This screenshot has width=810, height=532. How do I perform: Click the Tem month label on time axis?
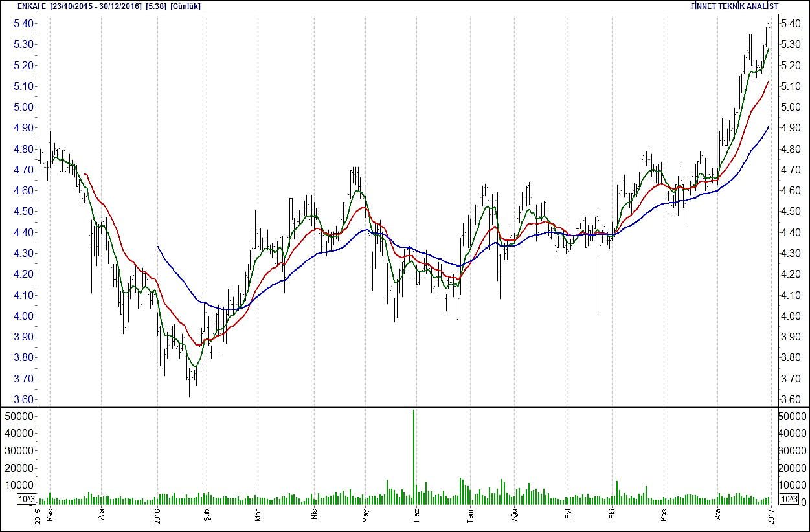[x=470, y=515]
